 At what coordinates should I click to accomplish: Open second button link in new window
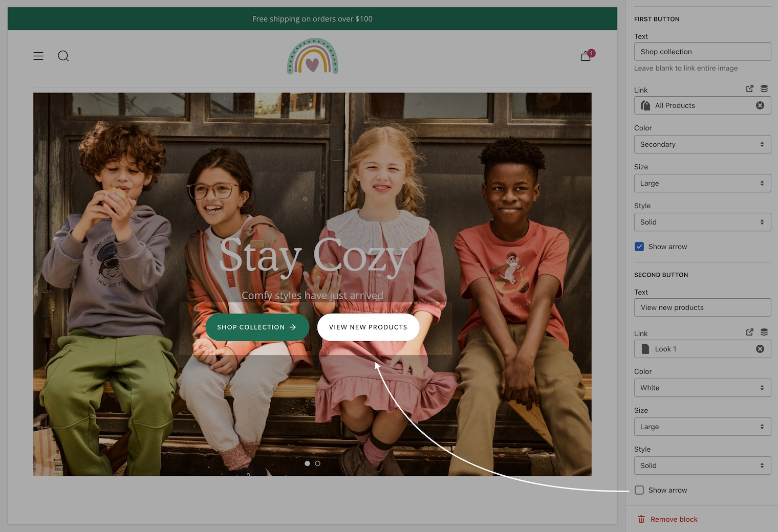(749, 332)
